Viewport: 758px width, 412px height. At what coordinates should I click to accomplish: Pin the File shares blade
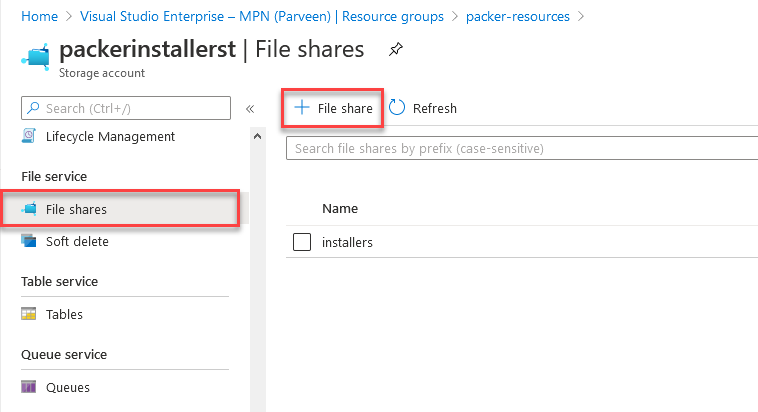coord(396,49)
